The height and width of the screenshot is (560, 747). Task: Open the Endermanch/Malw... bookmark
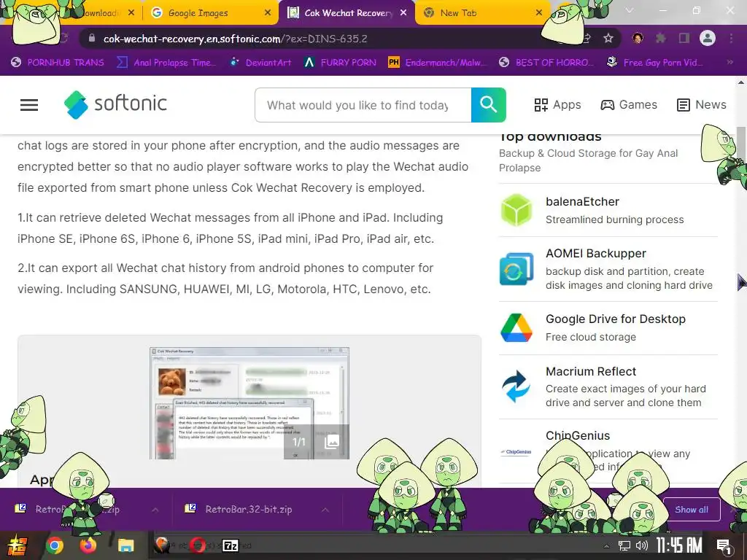[438, 63]
